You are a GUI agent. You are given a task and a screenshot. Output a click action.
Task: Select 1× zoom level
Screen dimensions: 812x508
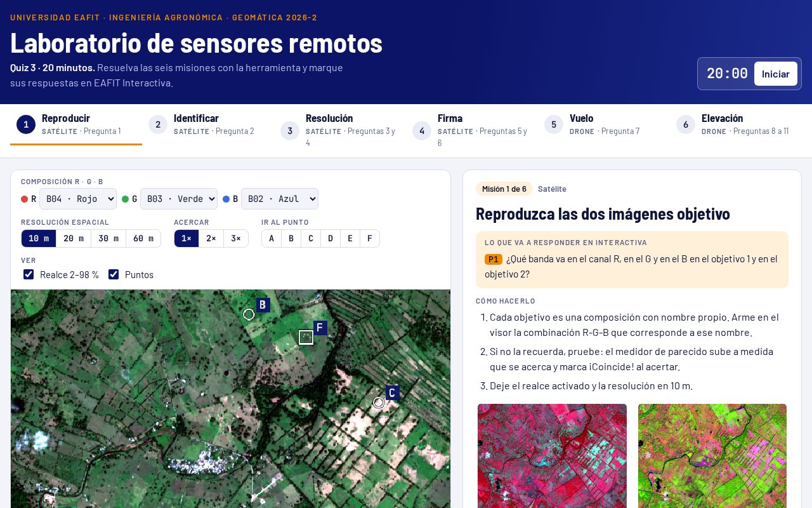click(187, 238)
